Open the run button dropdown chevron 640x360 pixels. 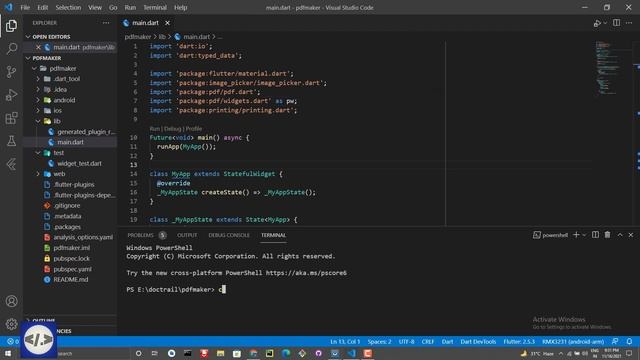[x=605, y=23]
